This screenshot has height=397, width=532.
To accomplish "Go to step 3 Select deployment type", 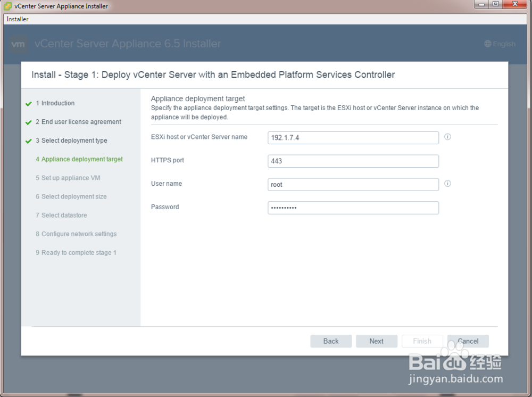I will pos(71,140).
